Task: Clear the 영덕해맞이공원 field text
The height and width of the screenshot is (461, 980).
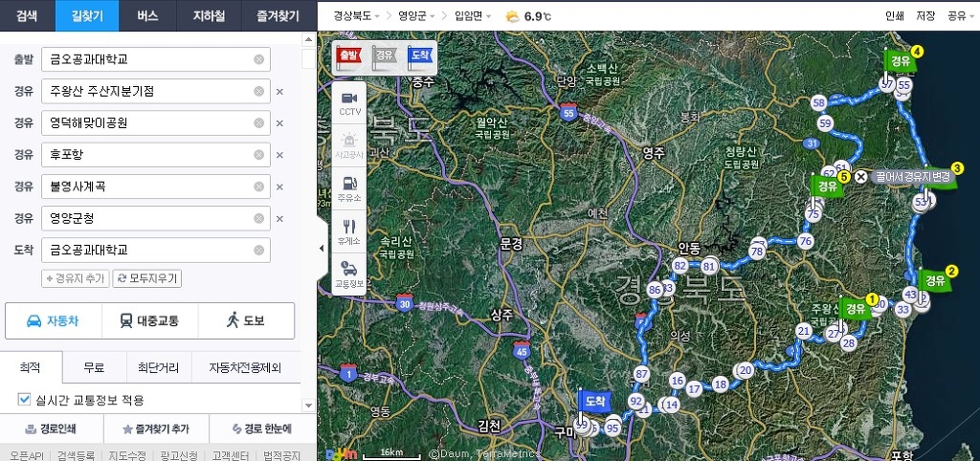Action: pyautogui.click(x=258, y=123)
